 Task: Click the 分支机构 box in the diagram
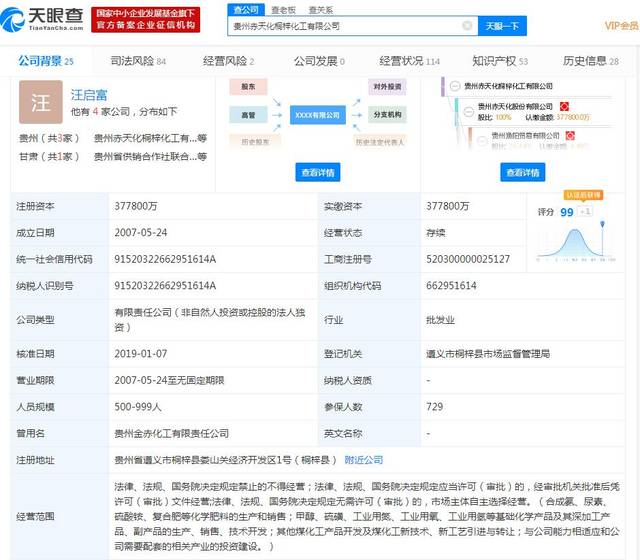tap(387, 115)
